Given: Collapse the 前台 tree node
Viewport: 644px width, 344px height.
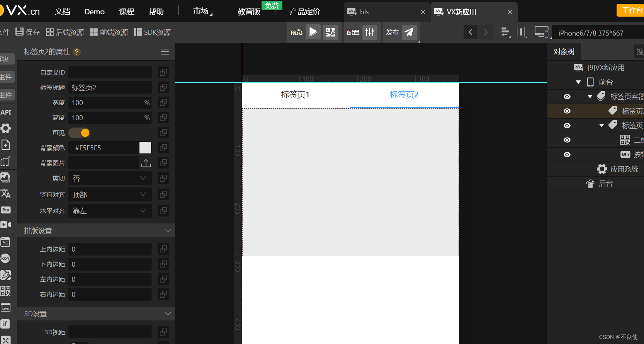Looking at the screenshot, I should pyautogui.click(x=578, y=82).
